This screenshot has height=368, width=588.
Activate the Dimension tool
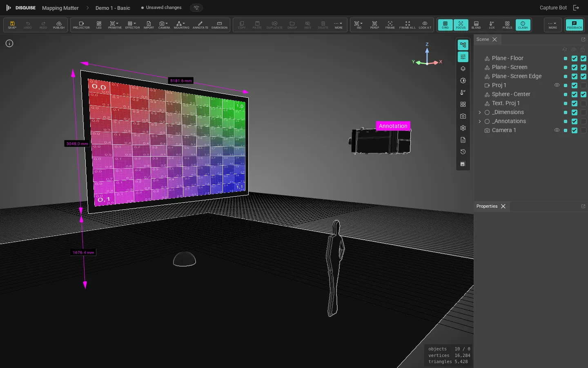pyautogui.click(x=219, y=25)
